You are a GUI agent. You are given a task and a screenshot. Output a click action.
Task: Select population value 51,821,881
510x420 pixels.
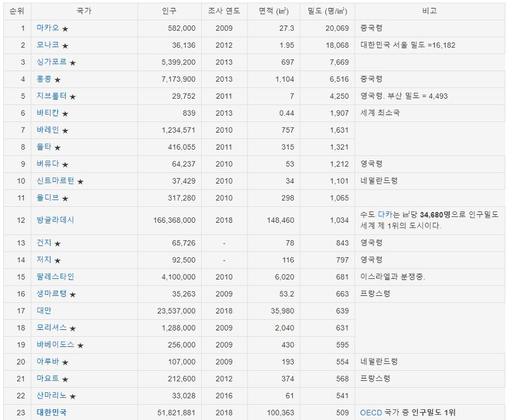point(176,413)
